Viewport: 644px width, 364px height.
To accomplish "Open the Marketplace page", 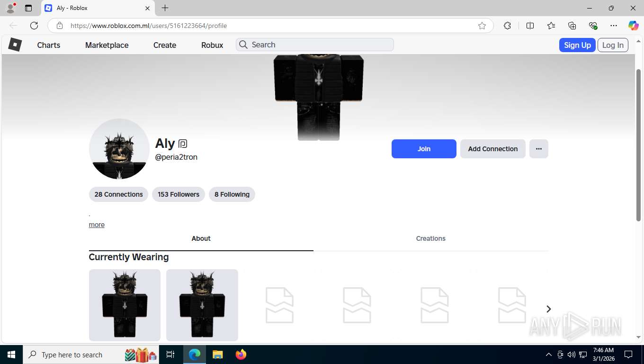I will 107,45.
